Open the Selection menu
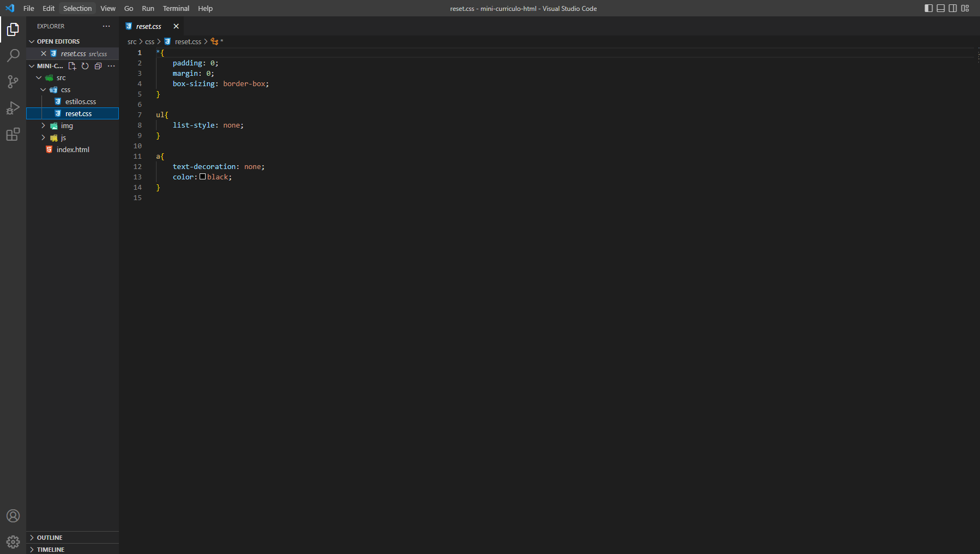 coord(77,8)
